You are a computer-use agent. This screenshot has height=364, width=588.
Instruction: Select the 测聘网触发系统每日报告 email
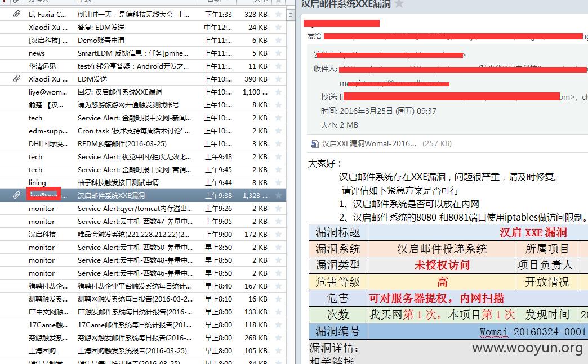click(143, 299)
